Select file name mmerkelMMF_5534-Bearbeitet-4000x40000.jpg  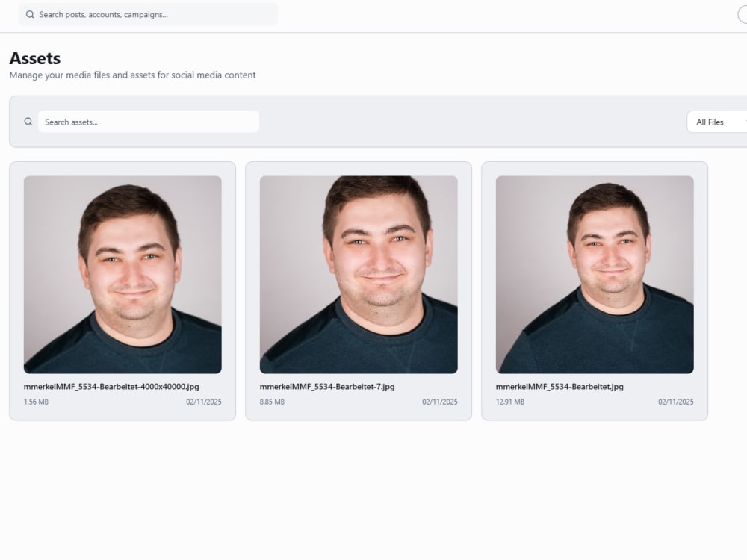tap(111, 387)
